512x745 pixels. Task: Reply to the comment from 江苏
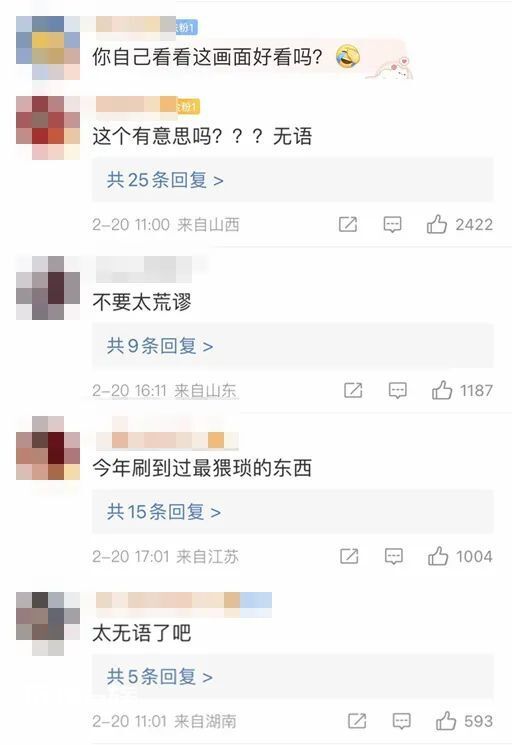pyautogui.click(x=394, y=556)
